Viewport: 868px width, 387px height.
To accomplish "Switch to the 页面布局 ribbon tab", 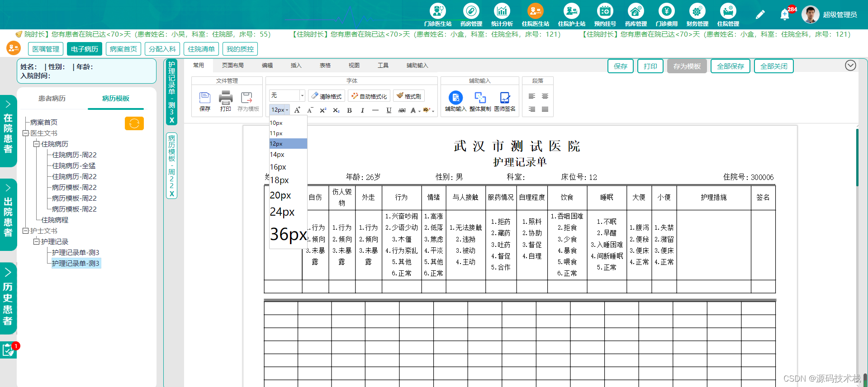I will tap(232, 66).
